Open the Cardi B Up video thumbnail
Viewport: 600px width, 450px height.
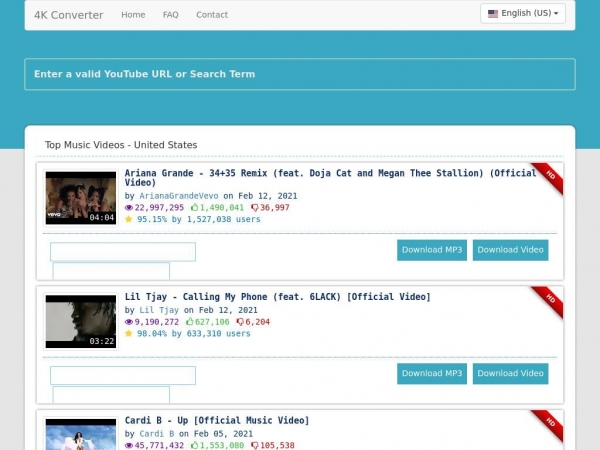(x=81, y=434)
